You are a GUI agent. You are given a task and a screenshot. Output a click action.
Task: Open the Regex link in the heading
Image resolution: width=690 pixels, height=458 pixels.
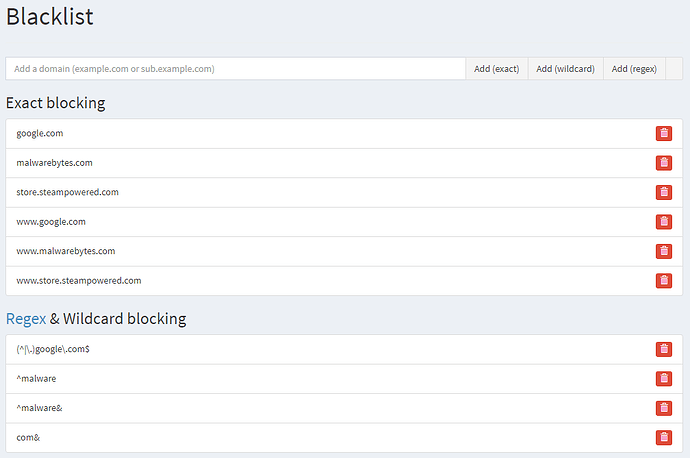coord(26,319)
